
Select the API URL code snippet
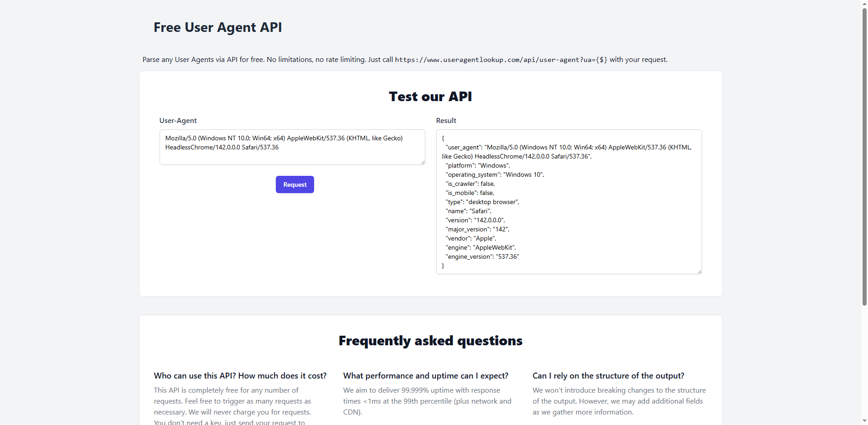coord(501,60)
